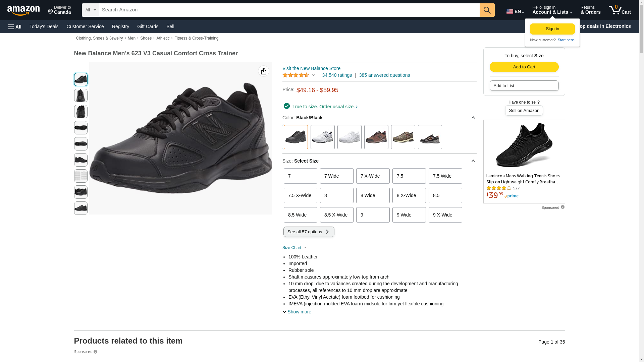Open the All hamburger menu

[15, 26]
